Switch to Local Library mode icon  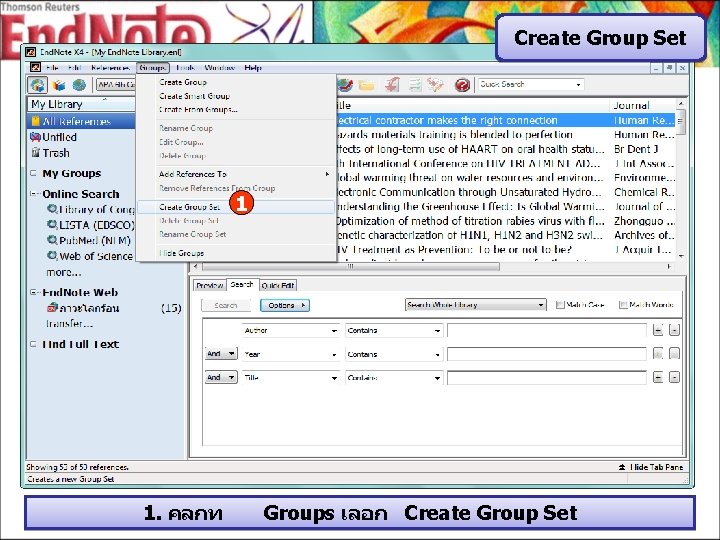[59, 85]
